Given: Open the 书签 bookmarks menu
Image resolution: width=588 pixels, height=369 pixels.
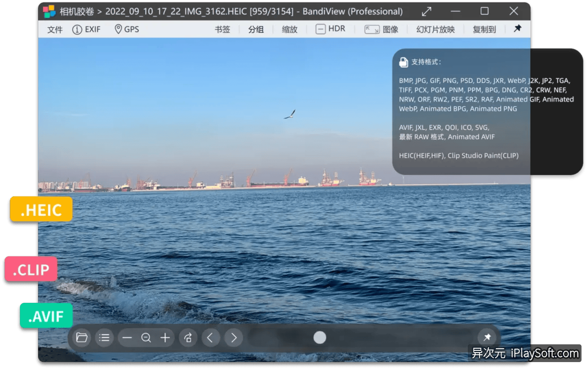Looking at the screenshot, I should (x=222, y=29).
